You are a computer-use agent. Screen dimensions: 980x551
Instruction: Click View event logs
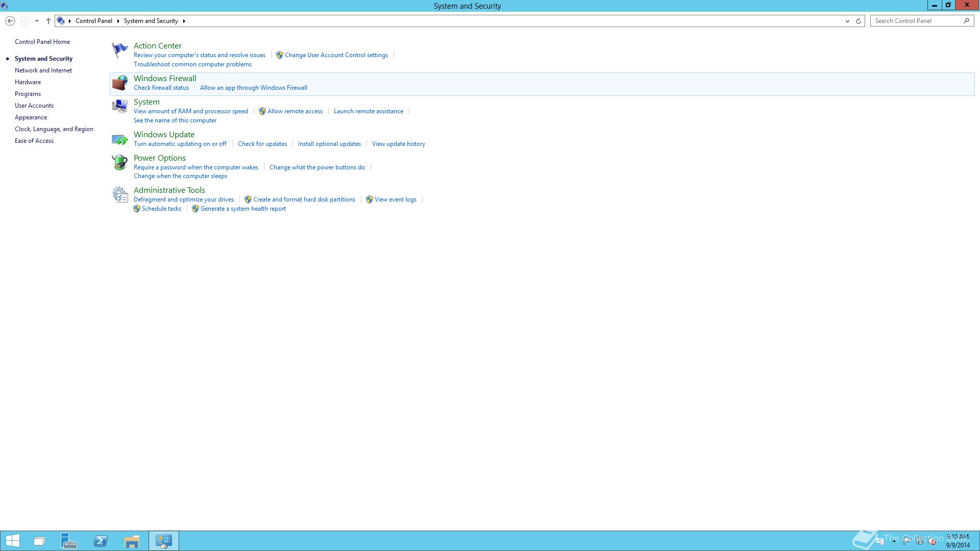tap(396, 199)
